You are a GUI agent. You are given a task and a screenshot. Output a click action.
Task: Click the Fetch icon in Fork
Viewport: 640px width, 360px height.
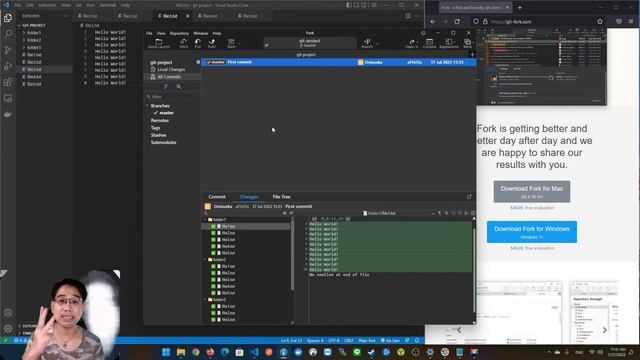184,43
